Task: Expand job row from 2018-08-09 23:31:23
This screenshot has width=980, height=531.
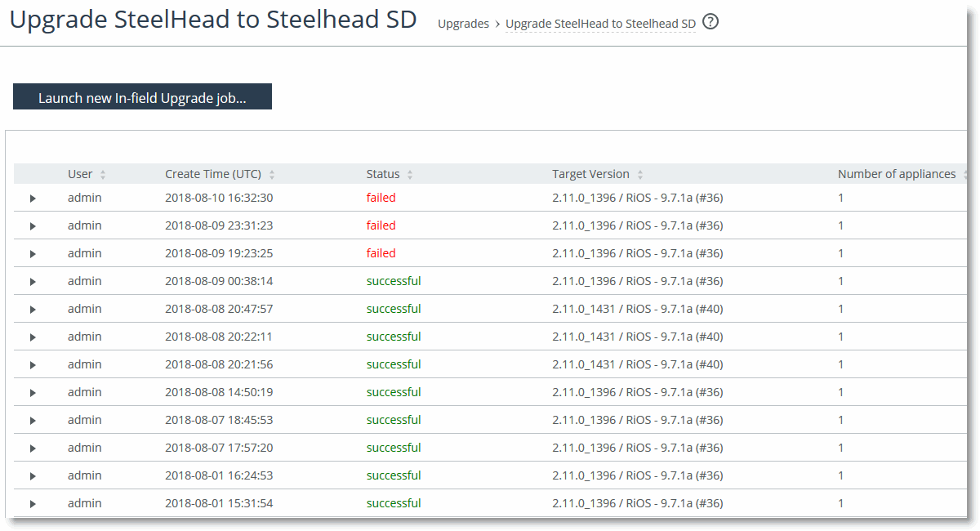Action: click(x=33, y=226)
